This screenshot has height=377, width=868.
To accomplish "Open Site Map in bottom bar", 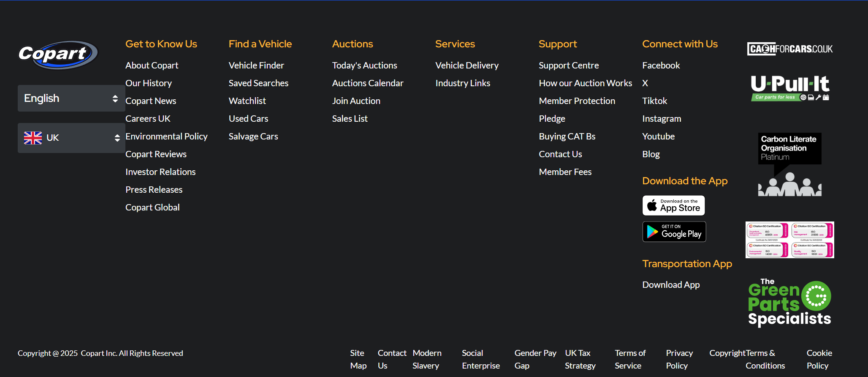I will click(x=358, y=359).
